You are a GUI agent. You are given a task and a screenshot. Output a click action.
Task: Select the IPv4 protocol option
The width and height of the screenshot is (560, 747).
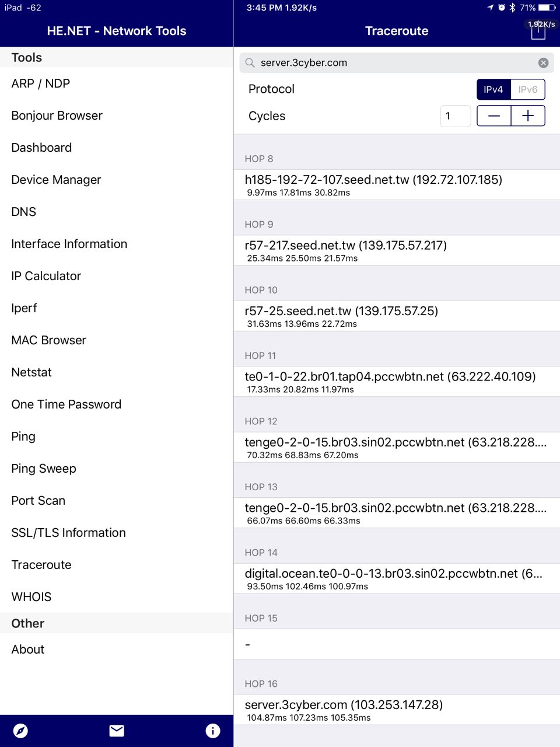coord(494,89)
